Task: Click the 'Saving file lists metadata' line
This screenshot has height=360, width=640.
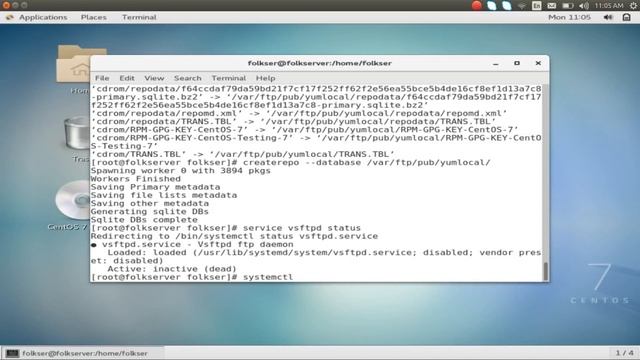Action: 164,195
